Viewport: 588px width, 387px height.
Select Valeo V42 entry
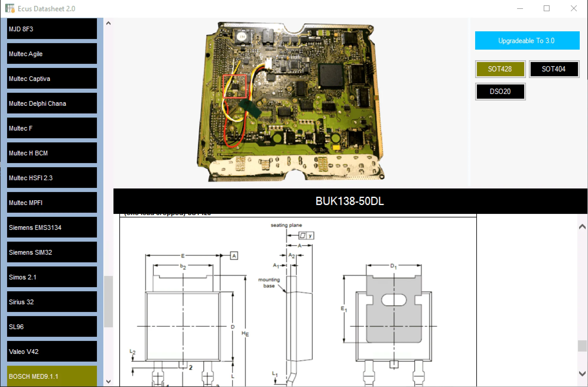(52, 352)
